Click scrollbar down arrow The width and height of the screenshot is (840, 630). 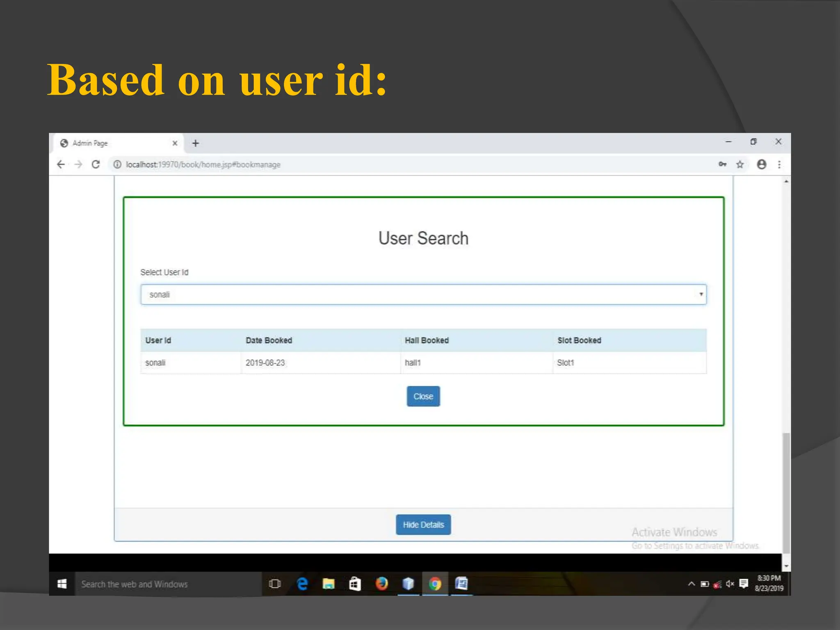786,566
